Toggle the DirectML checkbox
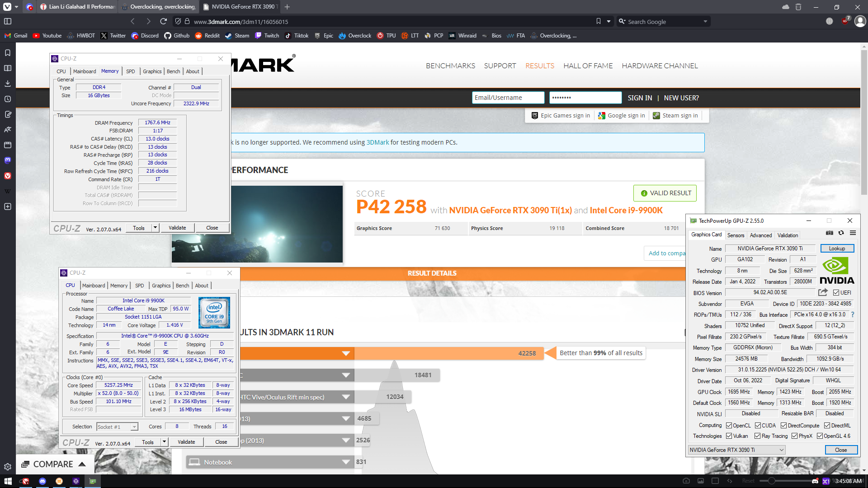 (827, 426)
